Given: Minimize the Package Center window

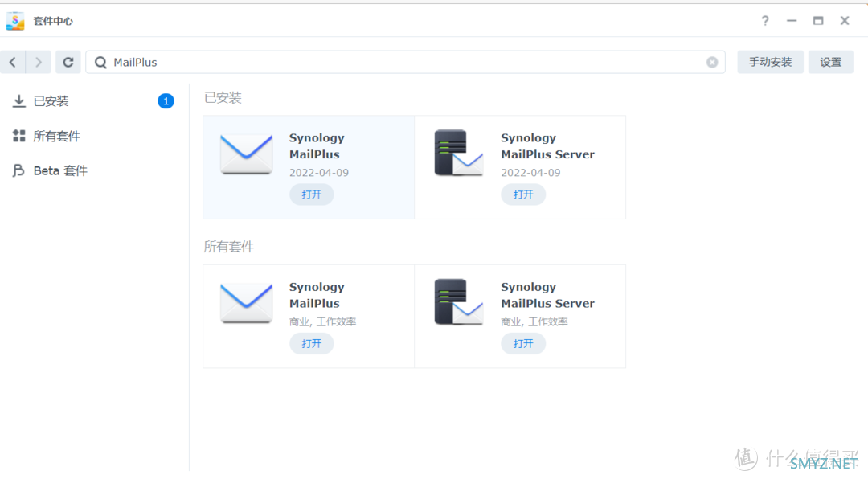Looking at the screenshot, I should 792,21.
